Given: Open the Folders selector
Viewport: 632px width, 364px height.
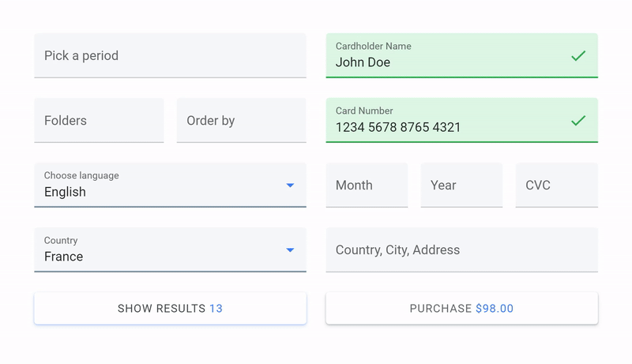Looking at the screenshot, I should [99, 121].
